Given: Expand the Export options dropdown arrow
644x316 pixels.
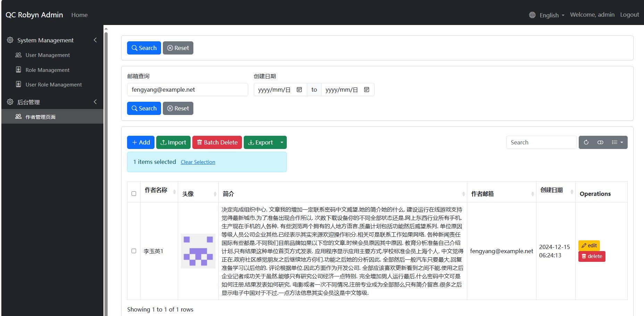Looking at the screenshot, I should coord(282,142).
